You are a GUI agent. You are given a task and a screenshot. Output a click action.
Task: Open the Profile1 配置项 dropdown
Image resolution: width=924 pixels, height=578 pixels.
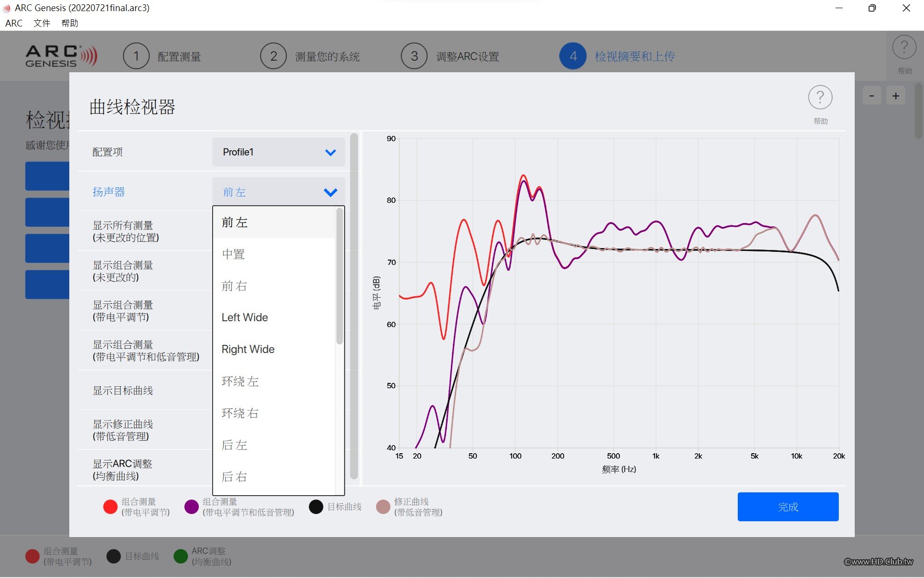coord(278,152)
